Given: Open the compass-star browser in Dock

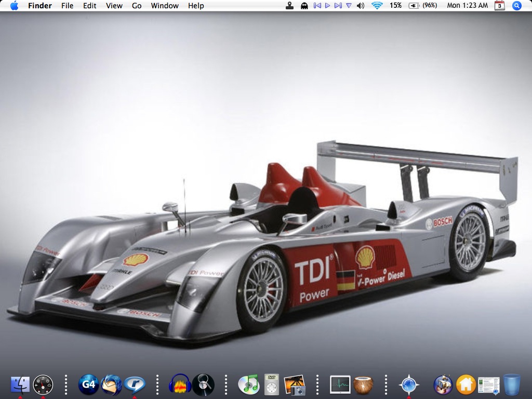Looking at the screenshot, I should click(x=409, y=385).
